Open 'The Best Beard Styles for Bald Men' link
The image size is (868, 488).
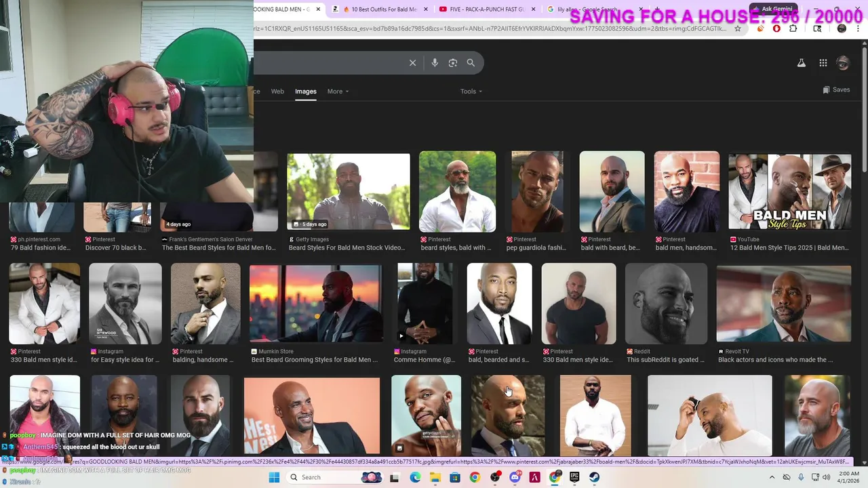point(219,248)
